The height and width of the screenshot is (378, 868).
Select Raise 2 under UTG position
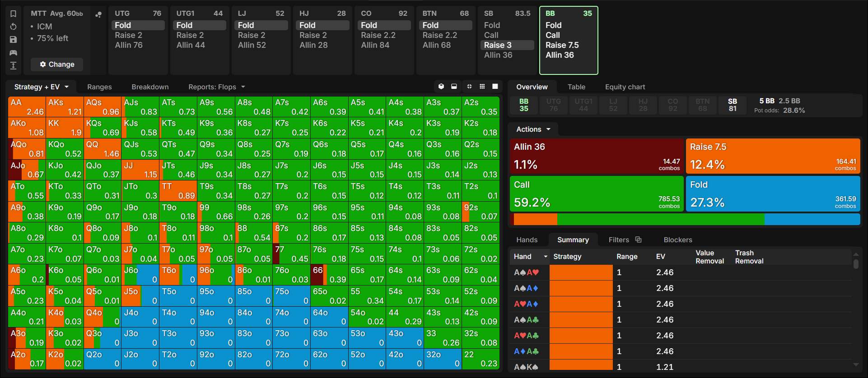pos(129,35)
